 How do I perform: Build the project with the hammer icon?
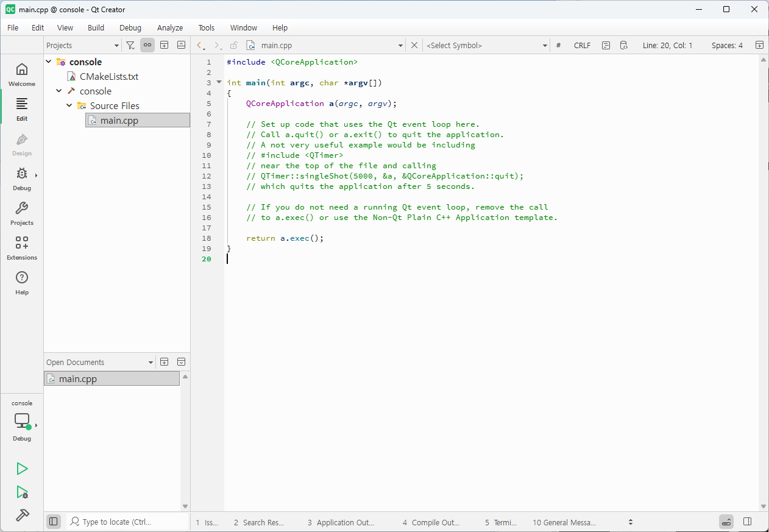click(x=22, y=515)
